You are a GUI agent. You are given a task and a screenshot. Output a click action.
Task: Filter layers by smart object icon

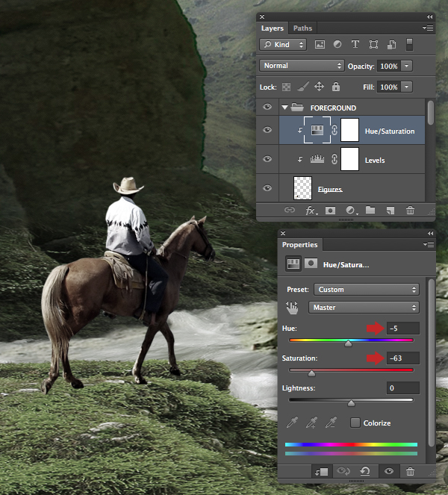tap(392, 45)
